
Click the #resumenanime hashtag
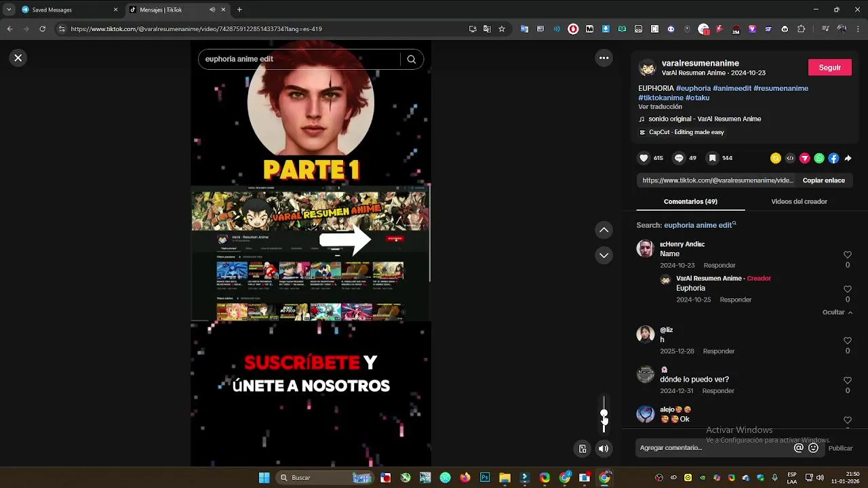click(x=781, y=88)
